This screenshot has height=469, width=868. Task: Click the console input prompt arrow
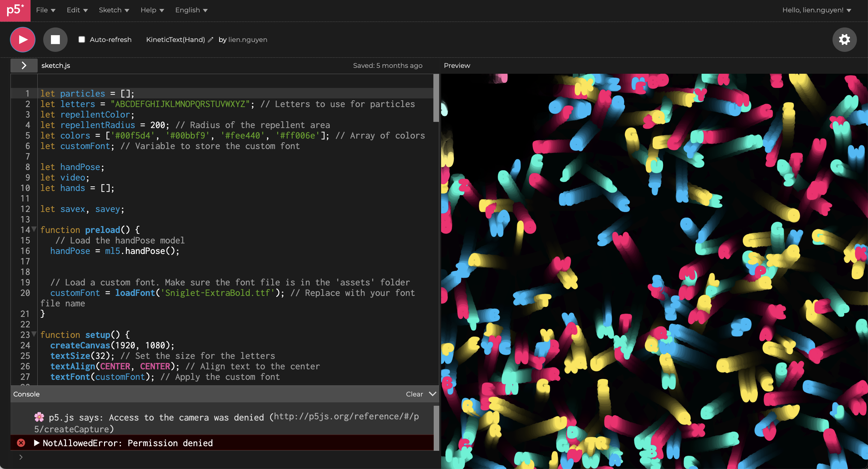pyautogui.click(x=21, y=457)
